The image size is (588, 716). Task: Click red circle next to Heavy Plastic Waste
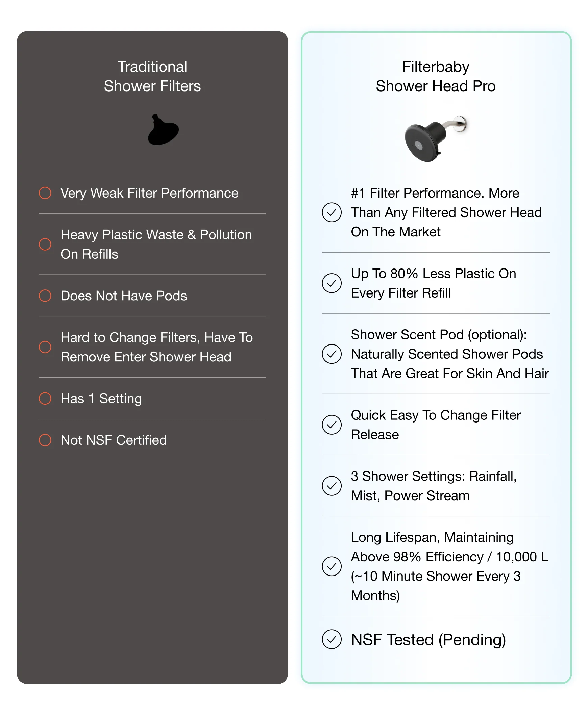(x=45, y=244)
